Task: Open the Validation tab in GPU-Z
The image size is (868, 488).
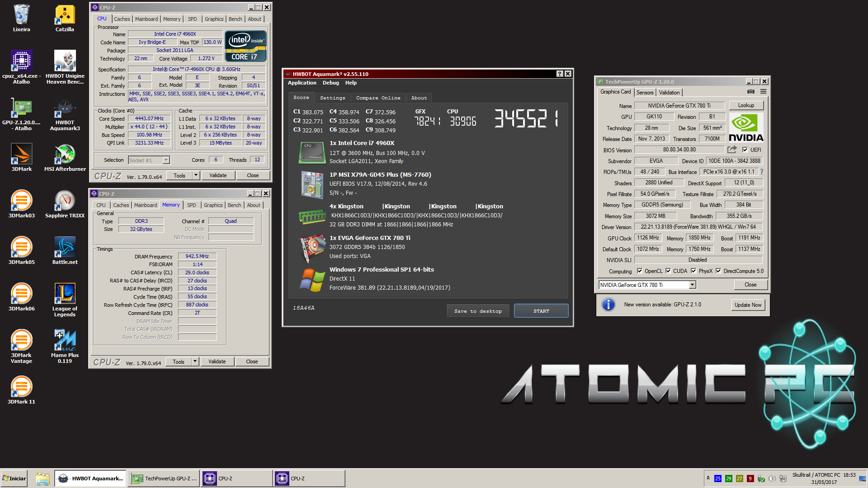Action: 669,92
